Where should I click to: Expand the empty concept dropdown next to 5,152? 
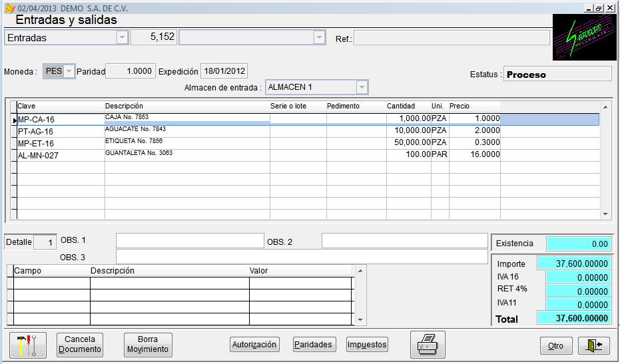[319, 37]
